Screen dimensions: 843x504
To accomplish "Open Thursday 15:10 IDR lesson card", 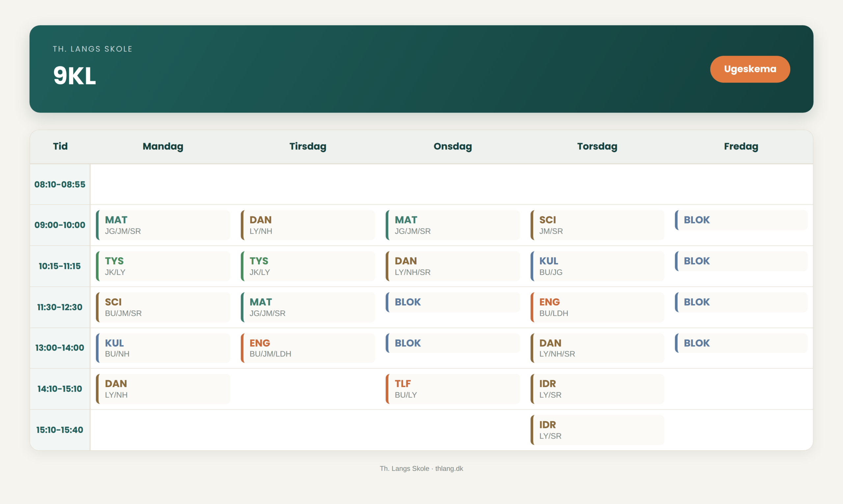I will point(597,430).
